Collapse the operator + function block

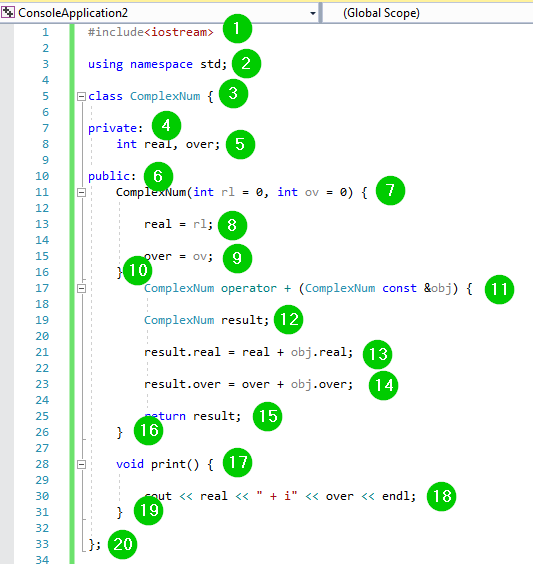82,288
